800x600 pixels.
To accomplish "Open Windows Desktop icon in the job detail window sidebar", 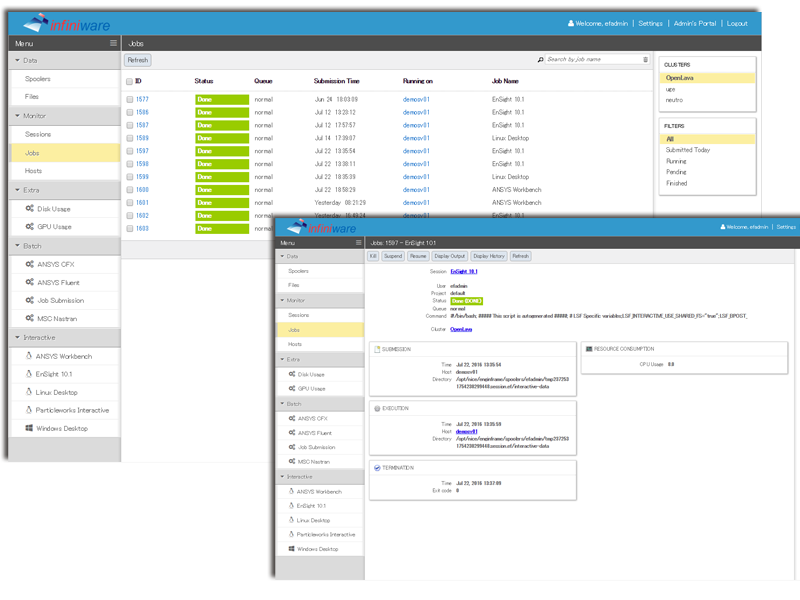I will pyautogui.click(x=291, y=549).
